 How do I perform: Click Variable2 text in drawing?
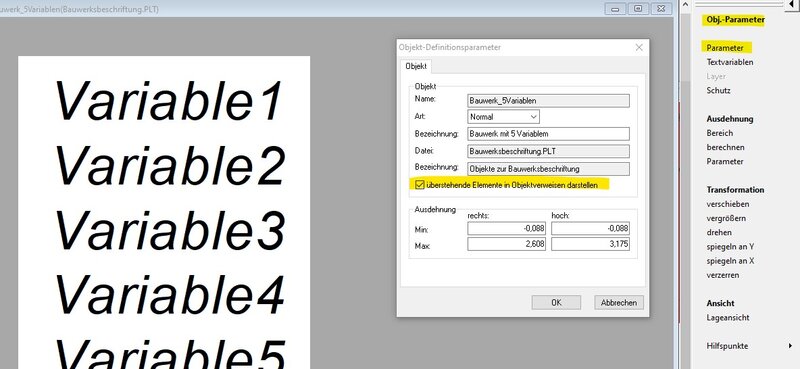point(169,166)
